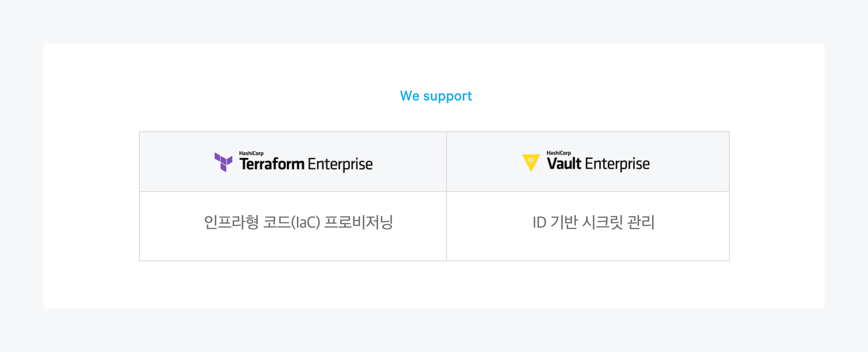The width and height of the screenshot is (868, 352).
Task: Click the purple Terraform logo icon
Action: (x=223, y=162)
